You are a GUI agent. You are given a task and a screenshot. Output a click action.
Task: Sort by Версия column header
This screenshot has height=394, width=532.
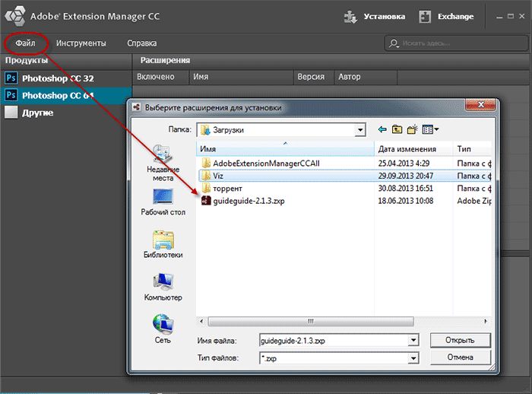(313, 77)
